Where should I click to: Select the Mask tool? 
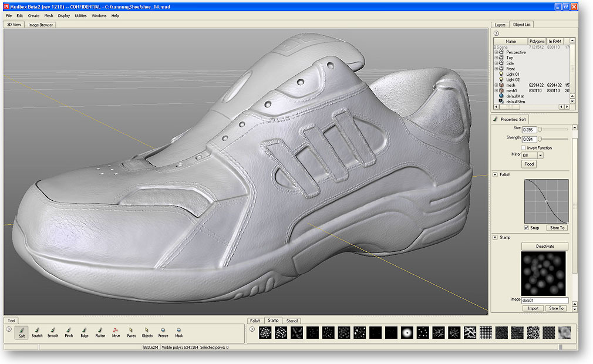[179, 333]
